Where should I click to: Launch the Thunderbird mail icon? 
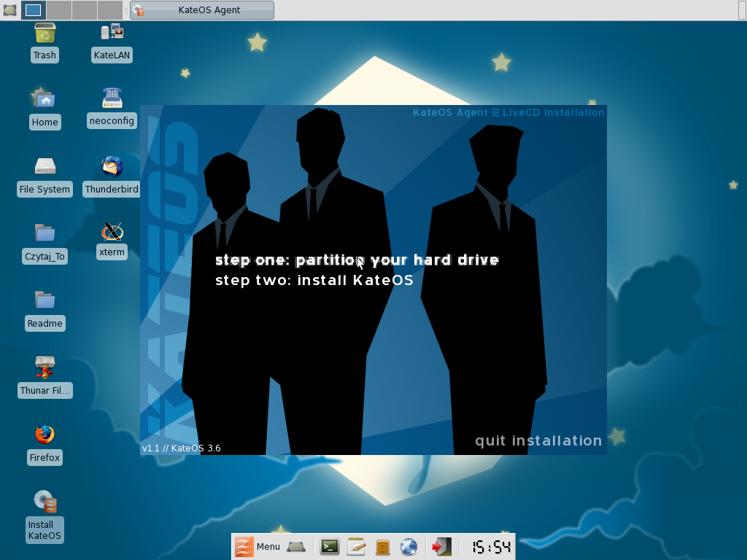(112, 166)
